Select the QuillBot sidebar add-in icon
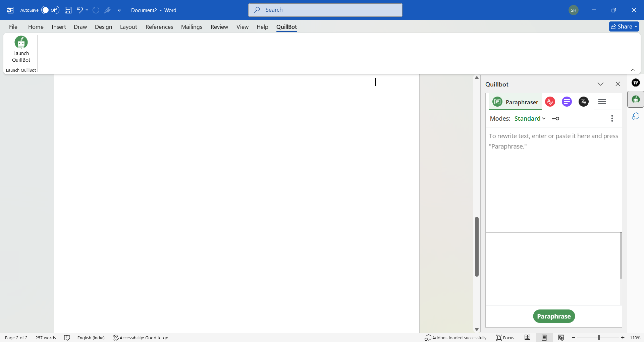Viewport: 644px width, 342px height. pos(636,99)
